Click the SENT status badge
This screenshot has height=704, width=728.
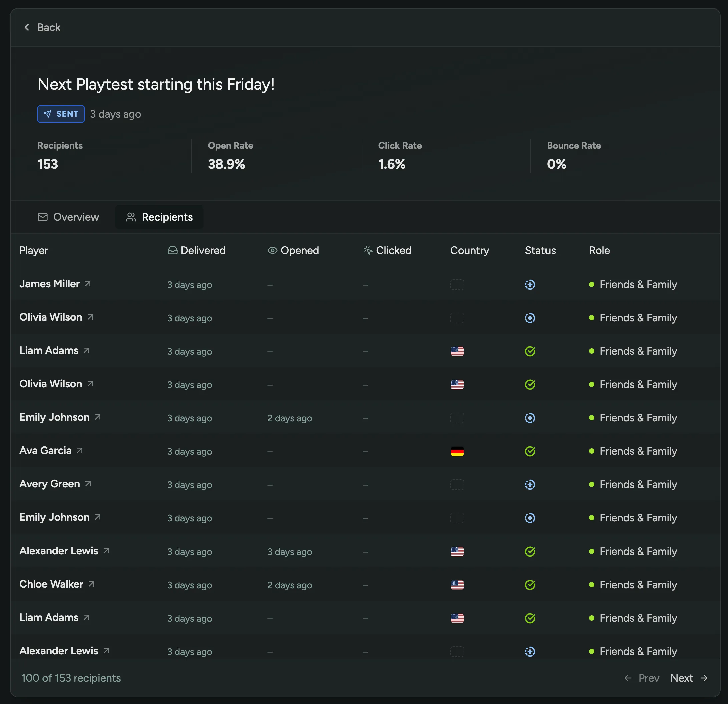click(61, 114)
